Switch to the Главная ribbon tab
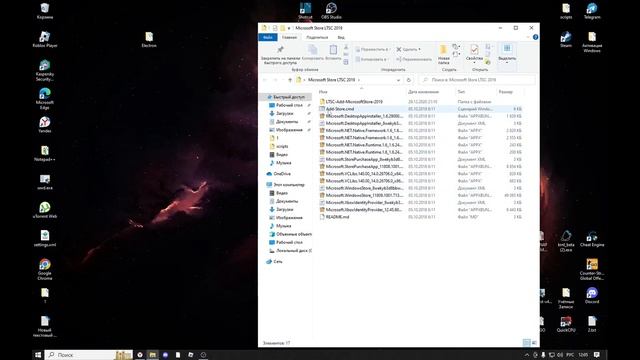The width and height of the screenshot is (640, 360). coord(289,37)
